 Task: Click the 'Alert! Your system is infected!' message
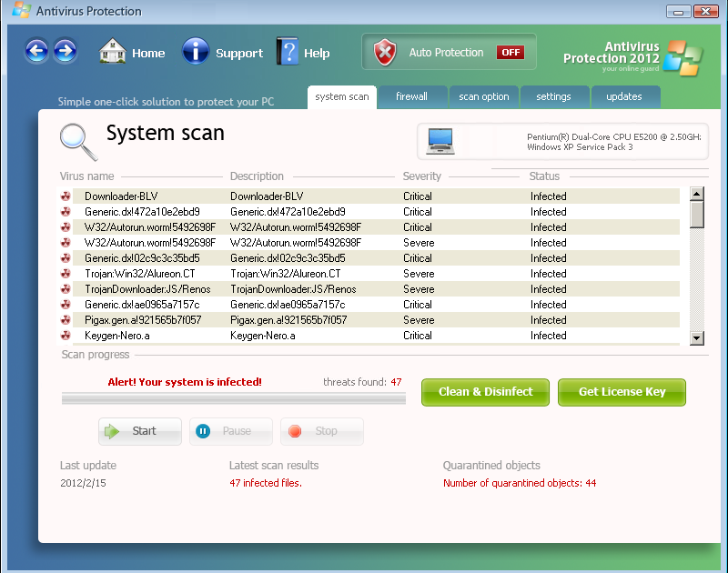point(185,382)
